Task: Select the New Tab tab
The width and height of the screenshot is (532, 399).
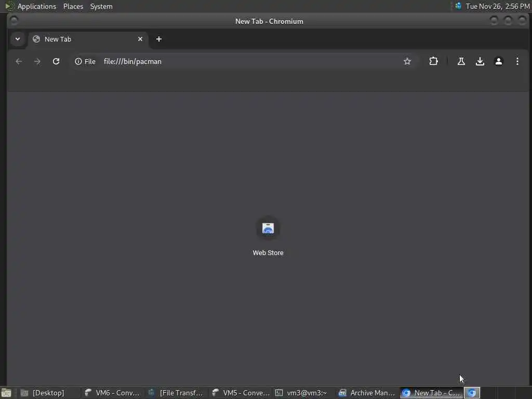Action: [x=88, y=39]
